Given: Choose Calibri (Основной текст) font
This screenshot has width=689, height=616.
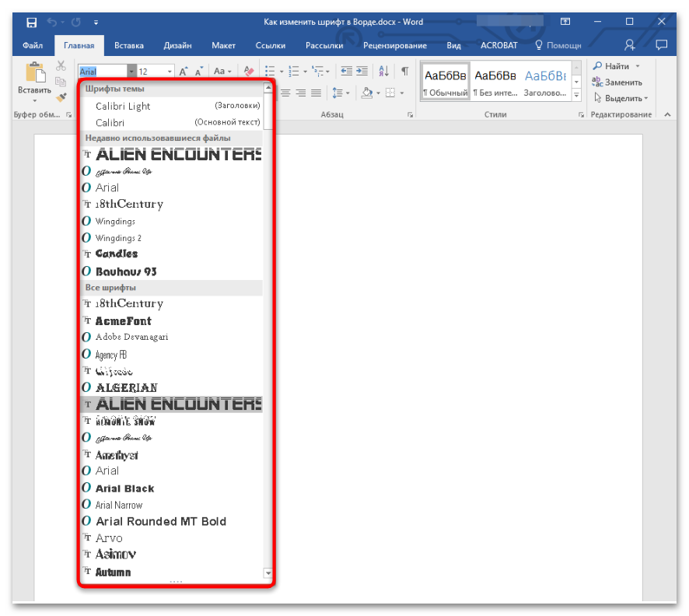Looking at the screenshot, I should click(x=172, y=123).
